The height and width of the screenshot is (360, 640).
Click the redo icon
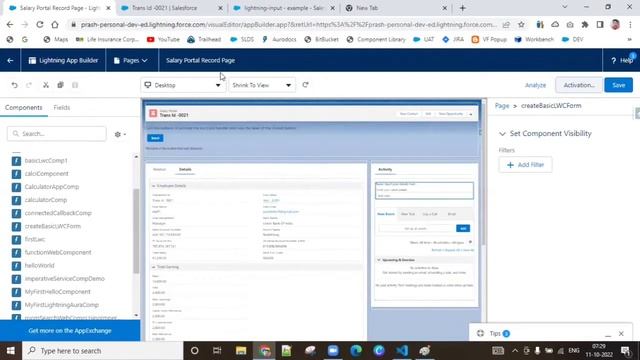[29, 85]
